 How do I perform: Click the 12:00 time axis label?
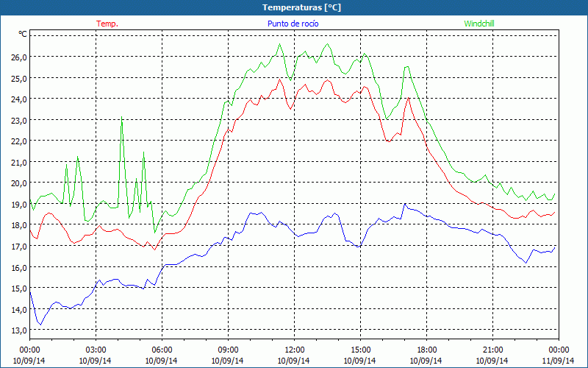(294, 350)
